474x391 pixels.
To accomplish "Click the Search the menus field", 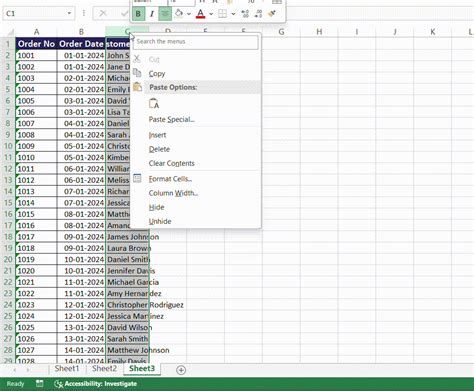I will pyautogui.click(x=196, y=42).
